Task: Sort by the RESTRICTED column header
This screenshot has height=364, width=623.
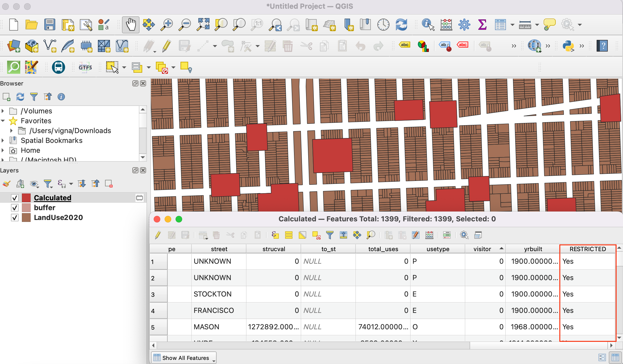Action: 587,249
